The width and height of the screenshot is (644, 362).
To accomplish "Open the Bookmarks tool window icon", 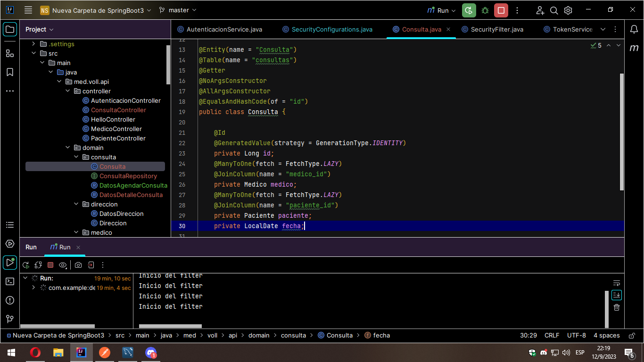I will (10, 72).
